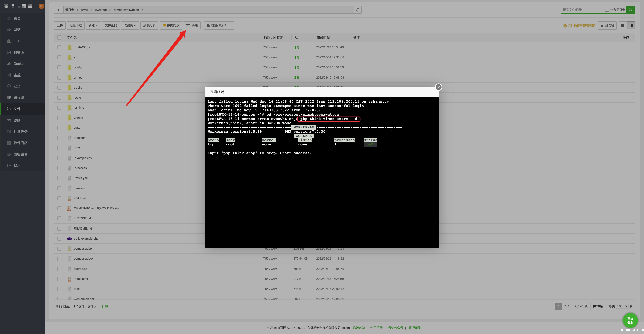Image resolution: width=644 pixels, height=334 pixels.
Task: Expand the 新建 (New) dropdown
Action: pyautogui.click(x=93, y=25)
